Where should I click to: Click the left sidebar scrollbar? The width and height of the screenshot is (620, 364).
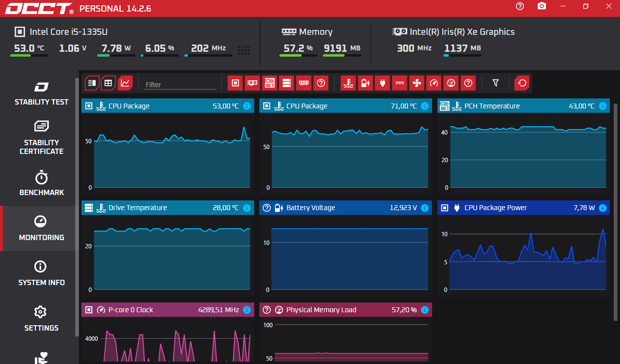[x=77, y=207]
